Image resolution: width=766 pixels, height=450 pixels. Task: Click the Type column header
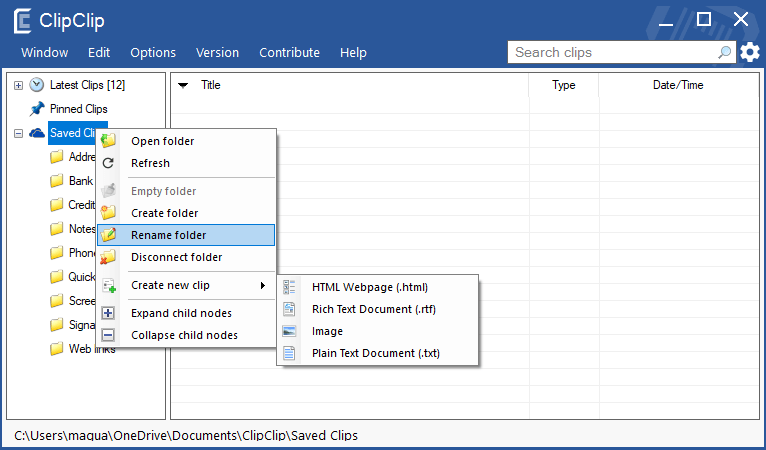tap(563, 85)
